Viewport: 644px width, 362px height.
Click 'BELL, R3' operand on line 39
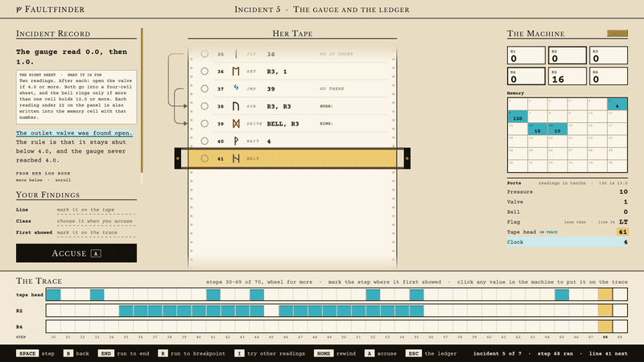(x=283, y=124)
